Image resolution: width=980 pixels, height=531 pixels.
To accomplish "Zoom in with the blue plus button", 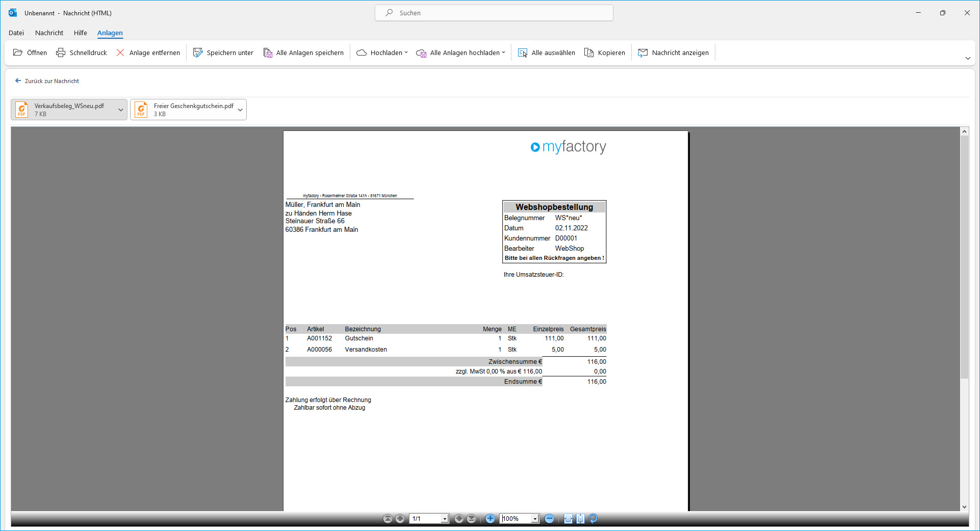I will [490, 519].
